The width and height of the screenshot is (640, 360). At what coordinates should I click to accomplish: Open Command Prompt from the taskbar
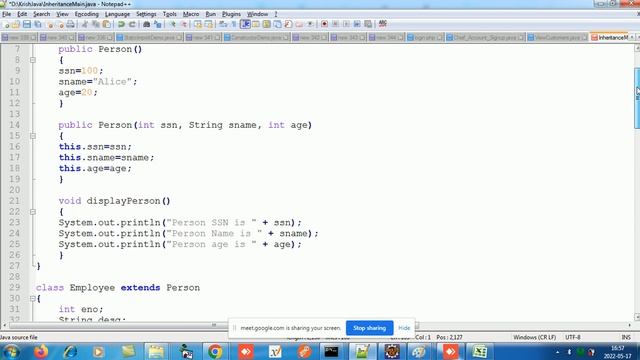click(331, 352)
